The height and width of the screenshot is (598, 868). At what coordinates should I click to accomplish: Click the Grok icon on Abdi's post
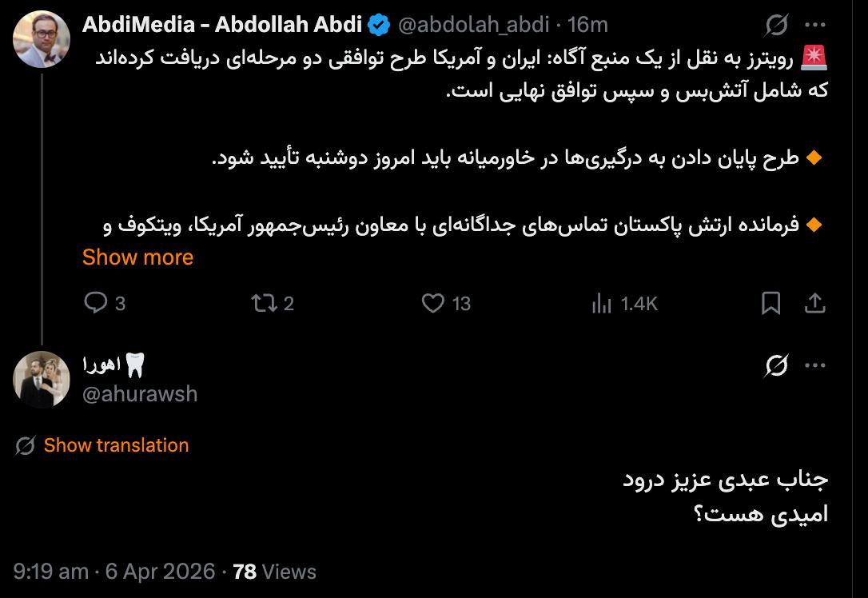(776, 26)
